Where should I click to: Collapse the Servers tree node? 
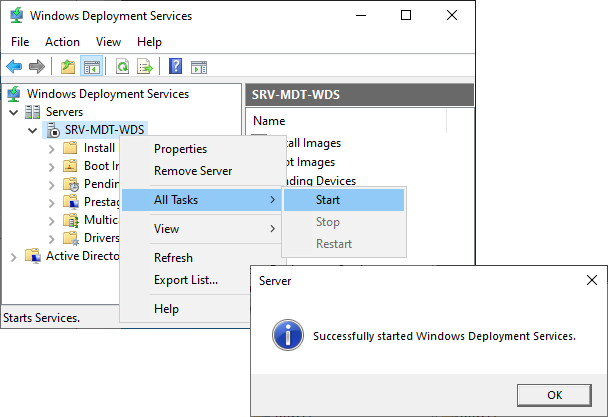[14, 112]
